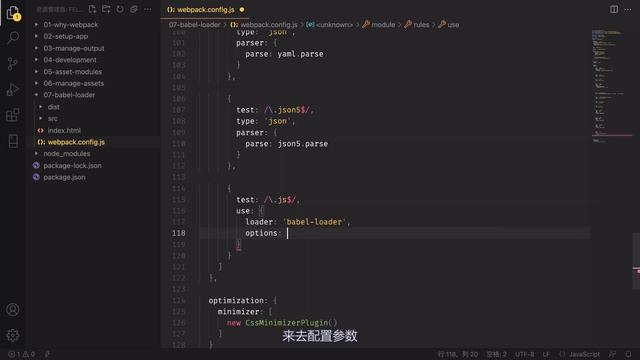Screen dimensions: 640x360
Task: Change the UTF-8 file encoding
Action: point(524,354)
